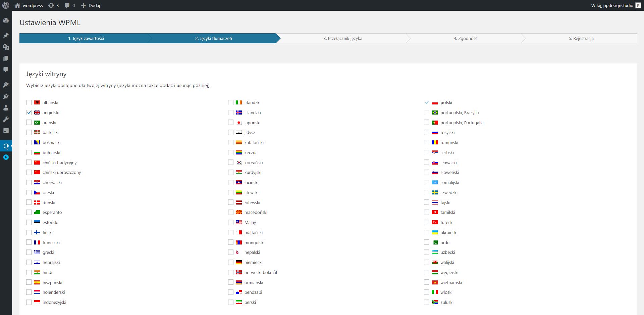This screenshot has height=315, width=644.
Task: Click the collapse menu play-circle icon
Action: click(6, 157)
